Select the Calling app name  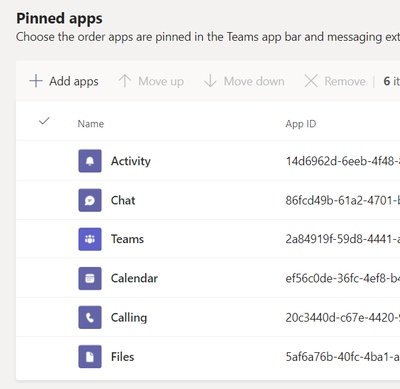(x=129, y=318)
